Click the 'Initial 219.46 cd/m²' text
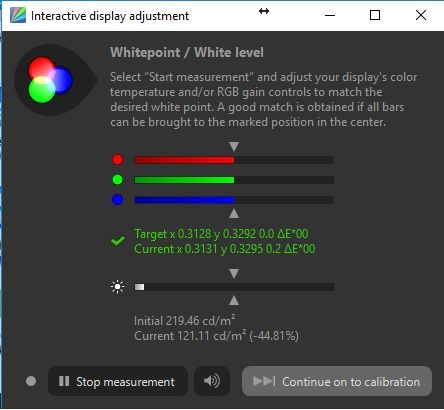 tap(184, 321)
